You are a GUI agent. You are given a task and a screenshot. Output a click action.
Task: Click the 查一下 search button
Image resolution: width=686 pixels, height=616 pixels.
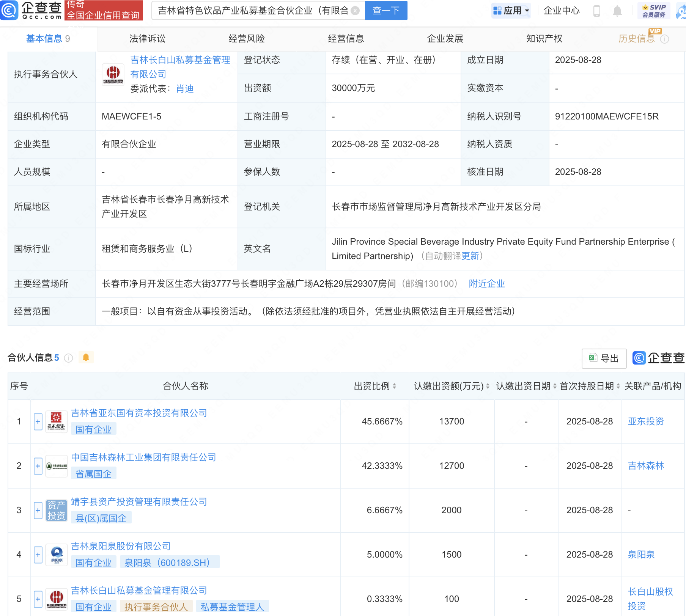pyautogui.click(x=386, y=11)
